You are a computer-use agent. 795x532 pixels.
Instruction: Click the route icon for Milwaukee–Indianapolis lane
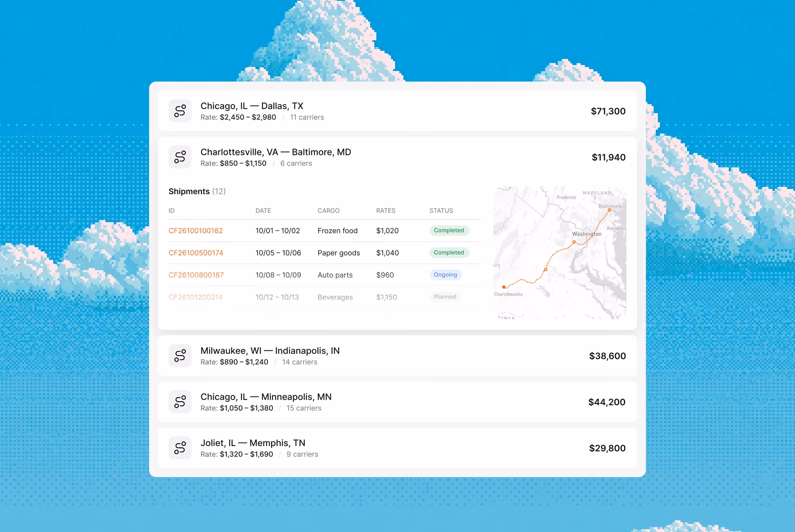(x=180, y=356)
